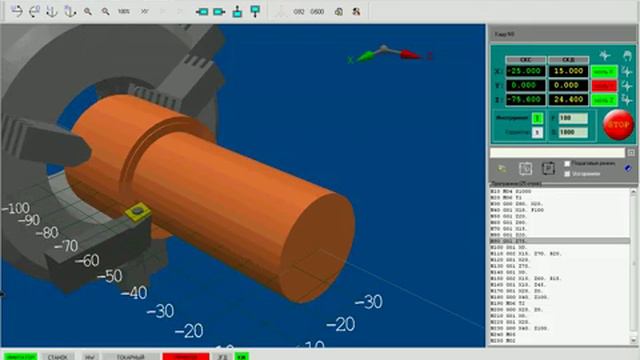Click the green simulator button in the status bar
This screenshot has width=640, height=360.
coord(21,357)
